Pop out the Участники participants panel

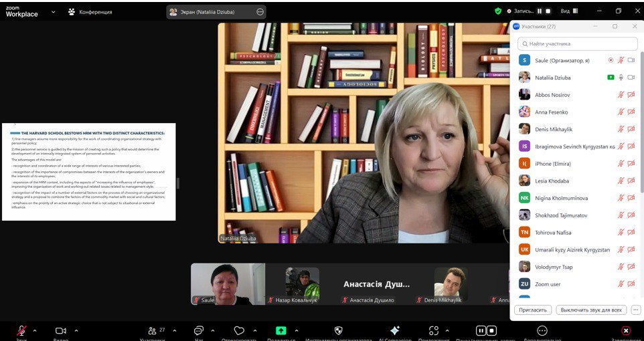[615, 26]
